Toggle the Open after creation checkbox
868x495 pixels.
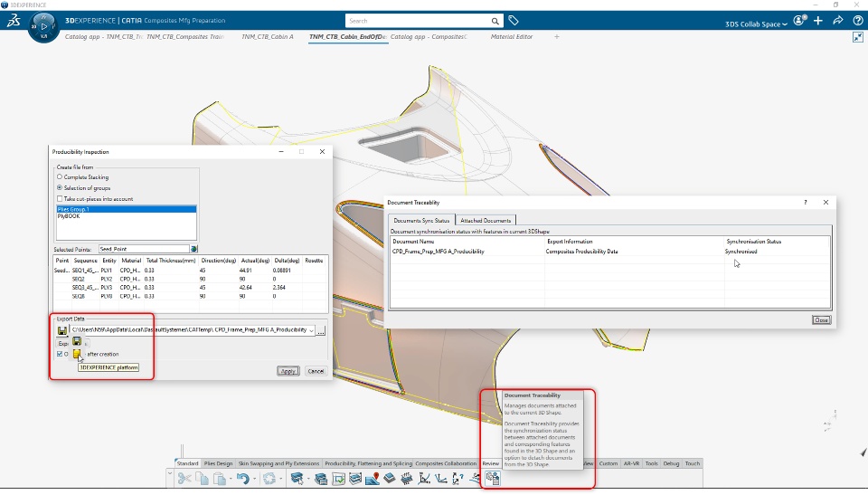click(x=60, y=354)
